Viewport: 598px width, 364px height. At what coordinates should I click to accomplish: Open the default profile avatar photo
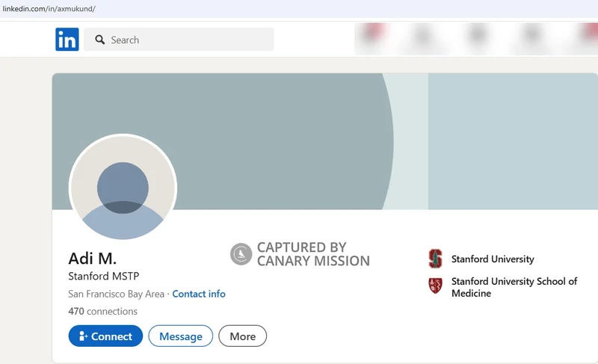(x=123, y=187)
